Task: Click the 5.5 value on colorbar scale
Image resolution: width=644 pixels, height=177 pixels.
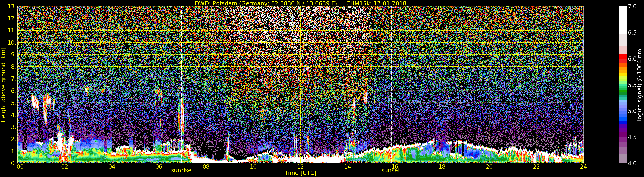Action: [632, 85]
